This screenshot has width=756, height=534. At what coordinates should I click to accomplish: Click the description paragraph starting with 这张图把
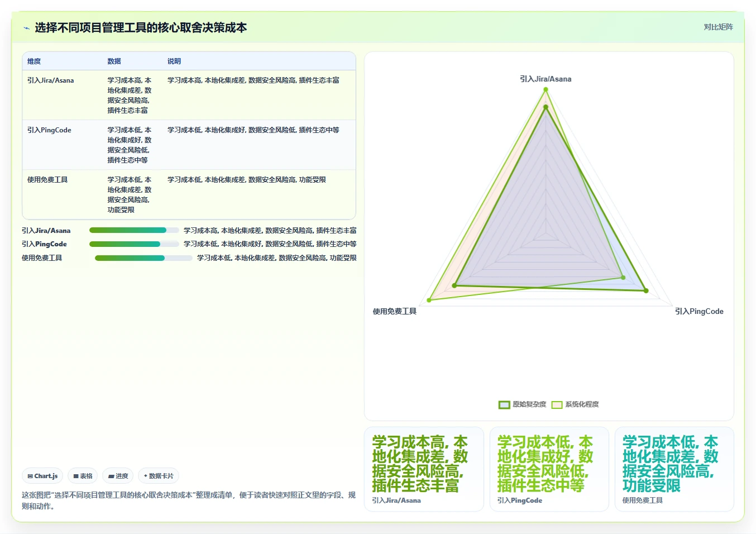click(189, 500)
